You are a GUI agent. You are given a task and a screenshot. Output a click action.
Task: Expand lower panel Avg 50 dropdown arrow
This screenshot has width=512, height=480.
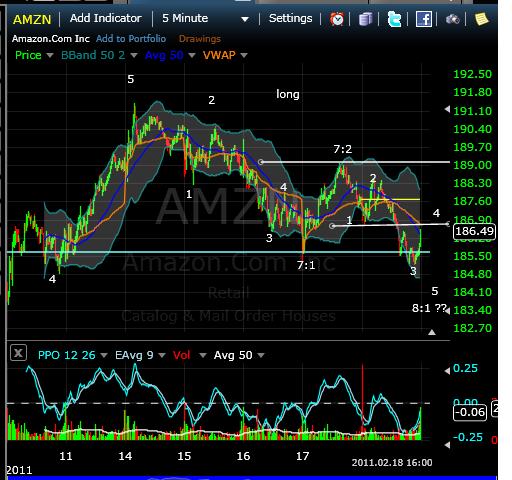coord(261,356)
